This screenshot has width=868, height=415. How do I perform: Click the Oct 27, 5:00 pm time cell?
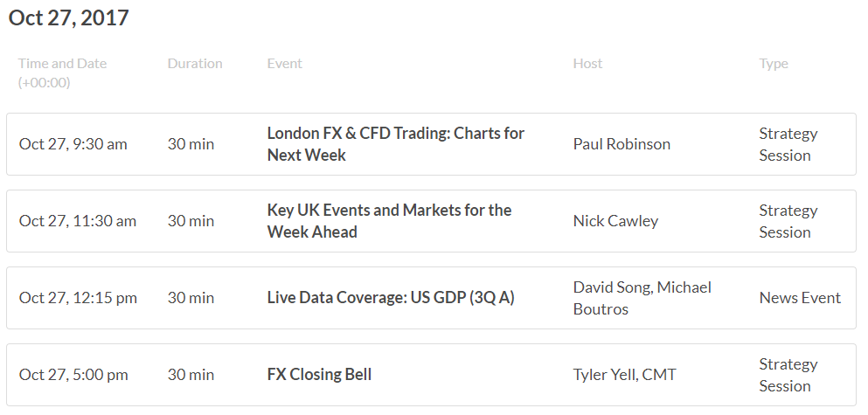tap(73, 375)
